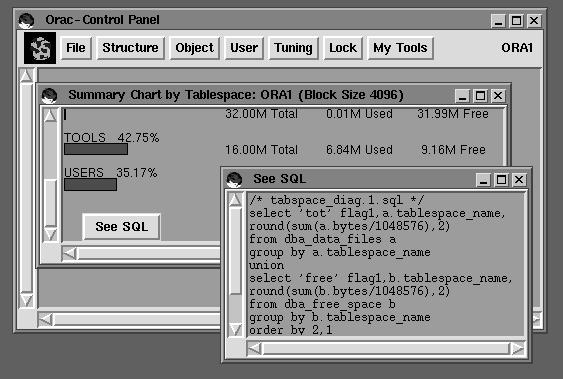
Task: Open the Object menu
Action: coord(194,48)
